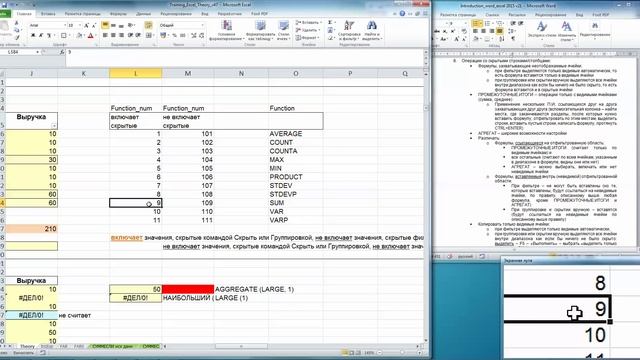
Task: Open Format as Table gallery
Action: (x=260, y=31)
